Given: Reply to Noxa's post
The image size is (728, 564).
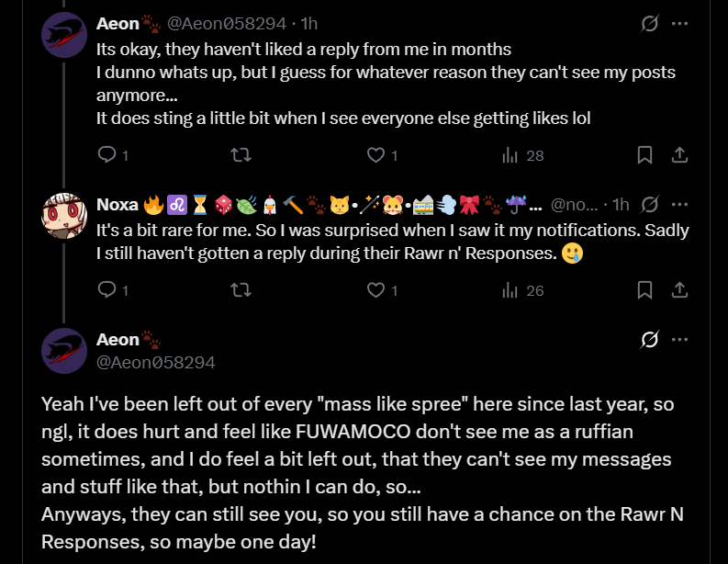Looking at the screenshot, I should [107, 290].
